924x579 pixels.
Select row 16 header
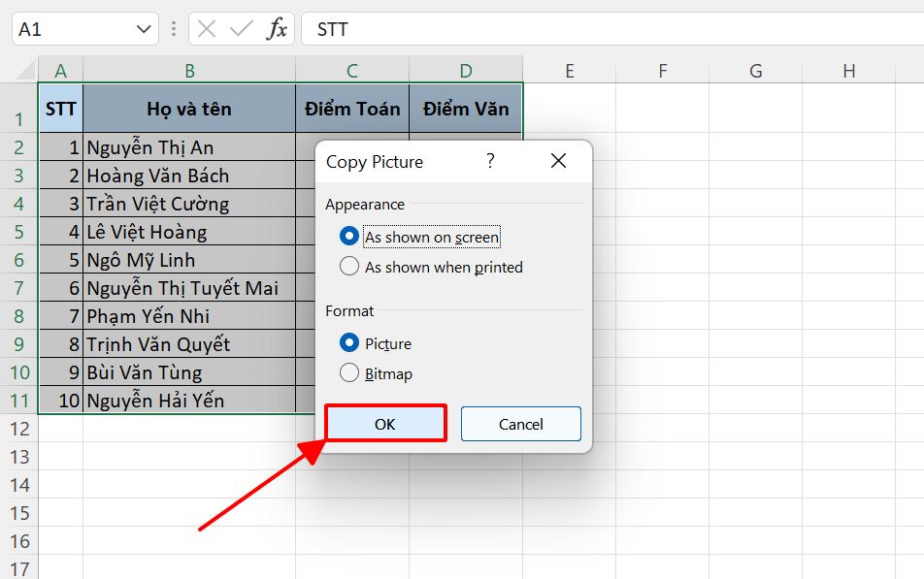click(18, 541)
